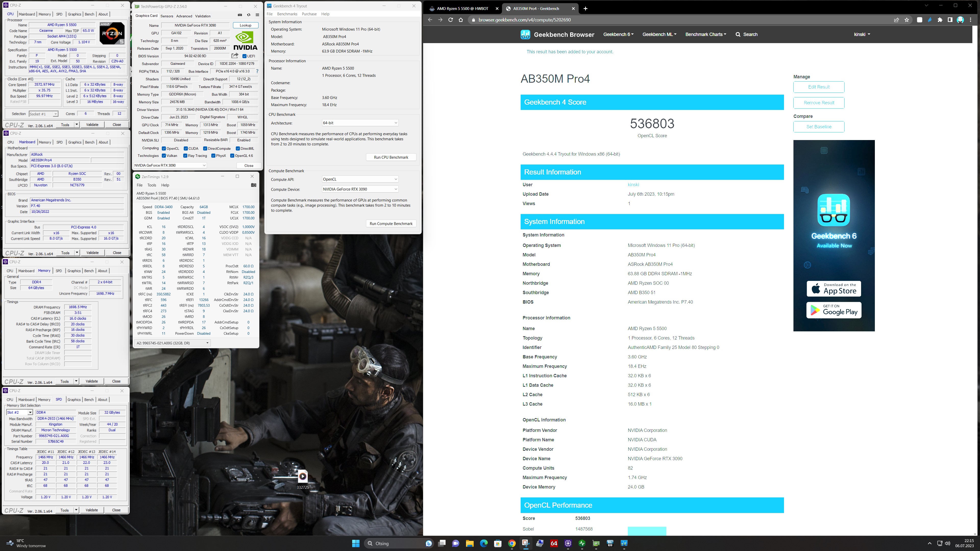Click the Chrome reload page icon
Viewport: 980px width, 551px height.
(450, 20)
